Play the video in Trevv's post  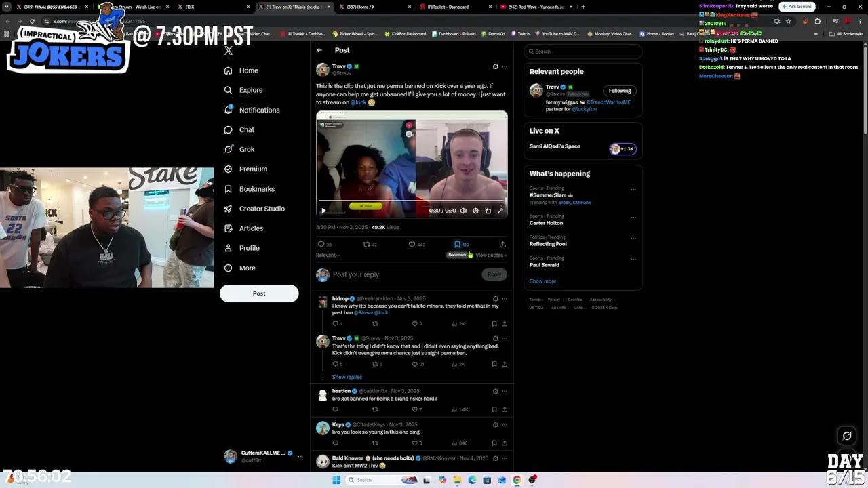323,211
